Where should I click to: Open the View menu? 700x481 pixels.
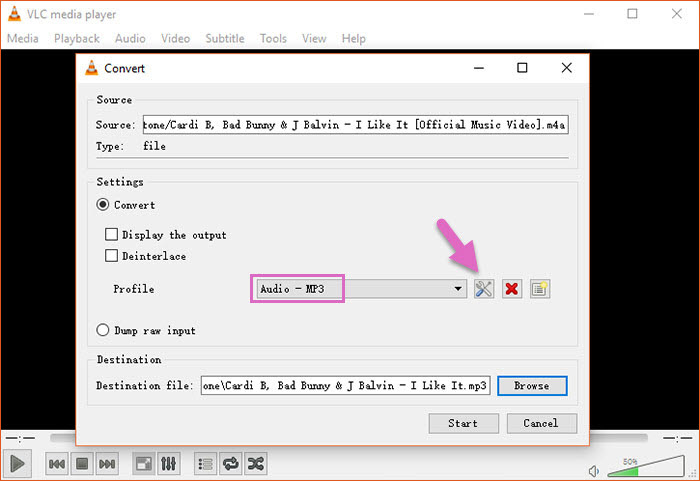click(314, 38)
